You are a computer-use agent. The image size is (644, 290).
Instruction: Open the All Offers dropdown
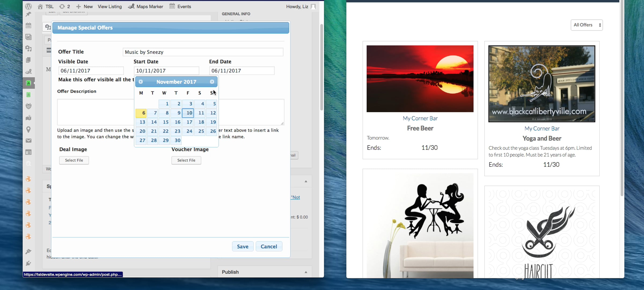[x=587, y=25]
